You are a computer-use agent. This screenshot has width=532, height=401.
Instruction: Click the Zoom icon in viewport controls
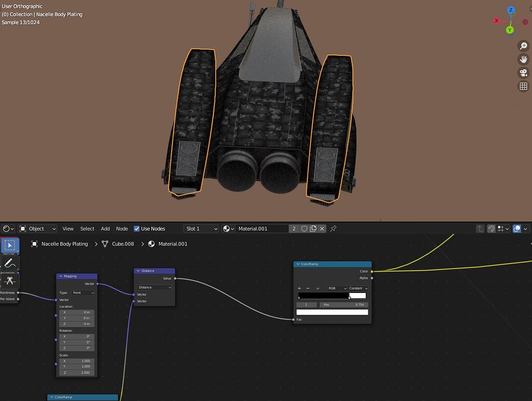[x=523, y=46]
